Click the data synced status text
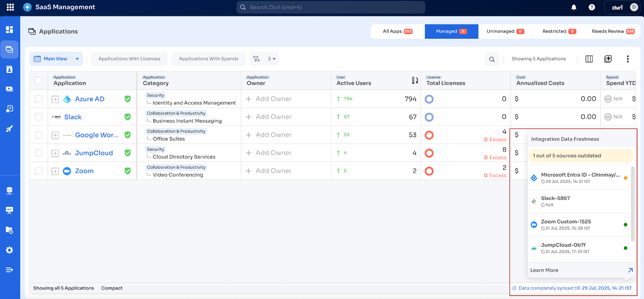This screenshot has width=644, height=299. (572, 288)
